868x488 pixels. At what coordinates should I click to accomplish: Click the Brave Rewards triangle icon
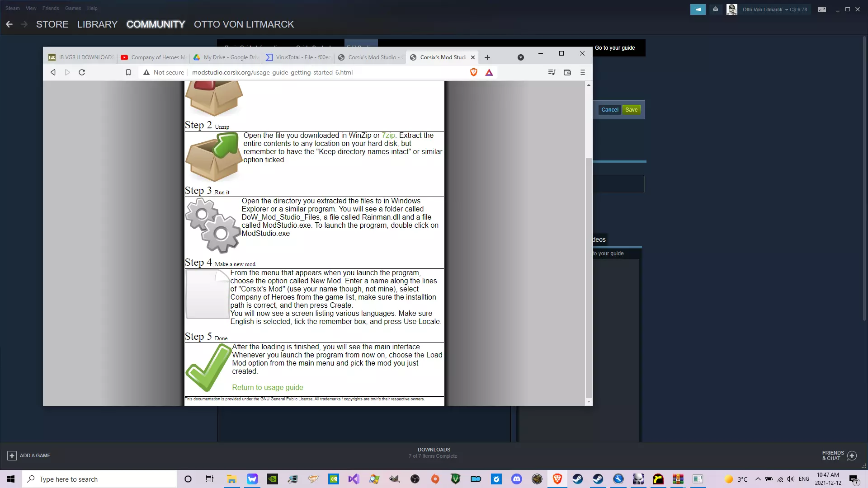(x=489, y=72)
